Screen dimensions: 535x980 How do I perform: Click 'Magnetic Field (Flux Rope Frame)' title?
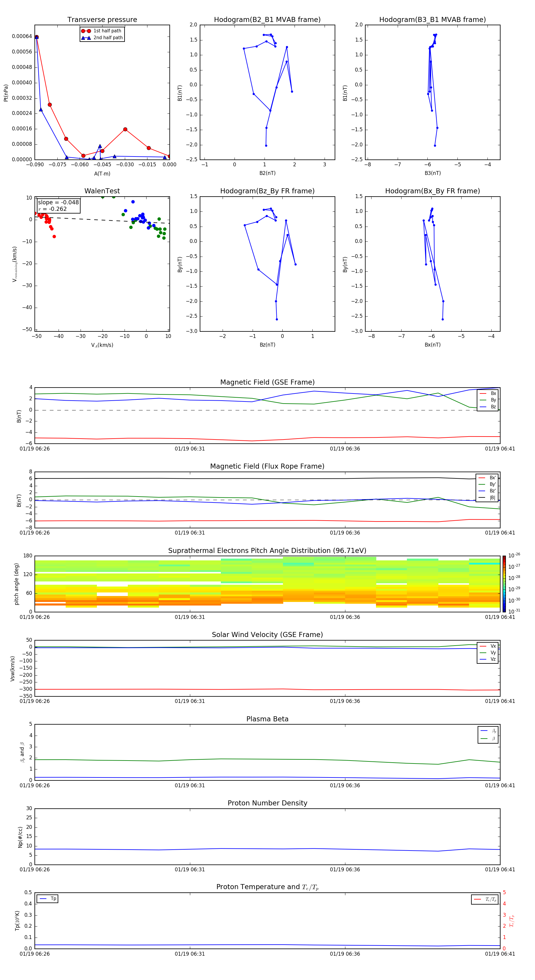click(x=267, y=467)
